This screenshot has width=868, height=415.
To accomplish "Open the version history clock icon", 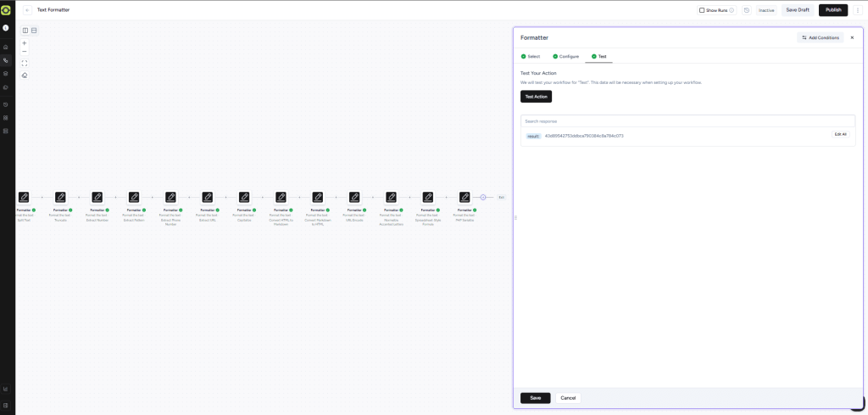I will pos(746,10).
